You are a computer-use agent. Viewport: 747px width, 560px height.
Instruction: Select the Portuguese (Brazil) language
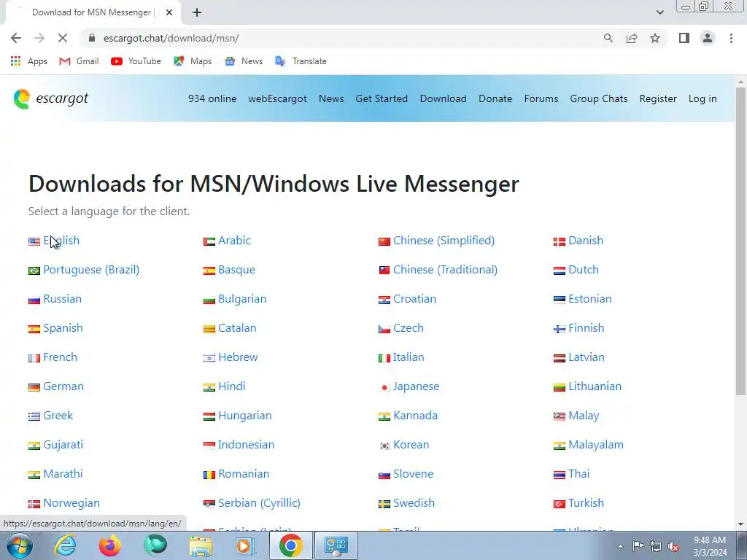(91, 270)
